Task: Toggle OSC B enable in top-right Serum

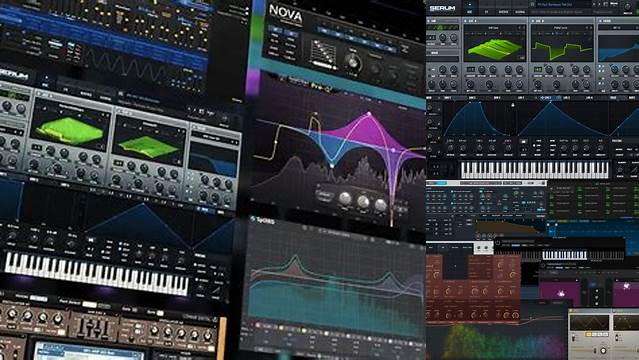Action: point(533,20)
